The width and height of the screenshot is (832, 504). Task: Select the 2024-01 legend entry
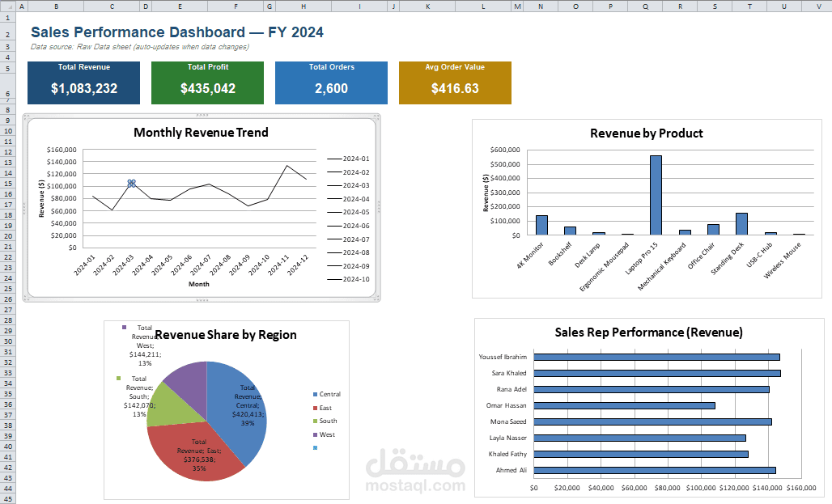349,159
